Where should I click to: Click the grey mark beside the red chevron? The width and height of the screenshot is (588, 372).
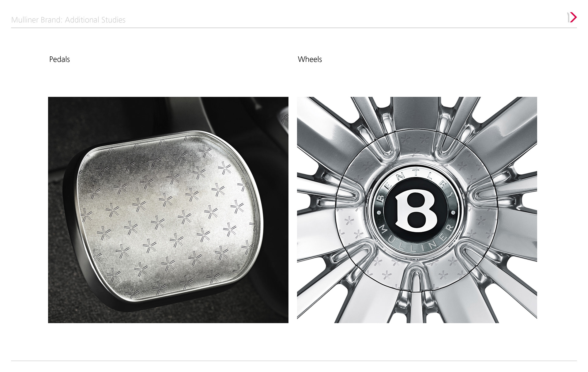(568, 17)
